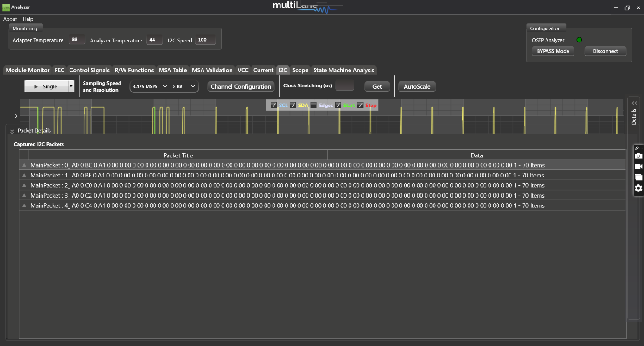Expand row triangle for MainPacket 2
The image size is (644, 346).
(24, 185)
